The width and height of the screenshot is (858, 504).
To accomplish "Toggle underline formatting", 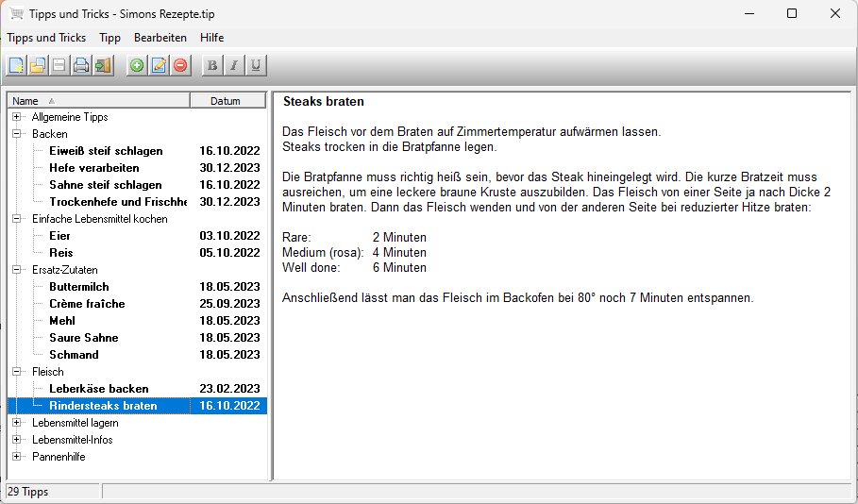I will [256, 66].
